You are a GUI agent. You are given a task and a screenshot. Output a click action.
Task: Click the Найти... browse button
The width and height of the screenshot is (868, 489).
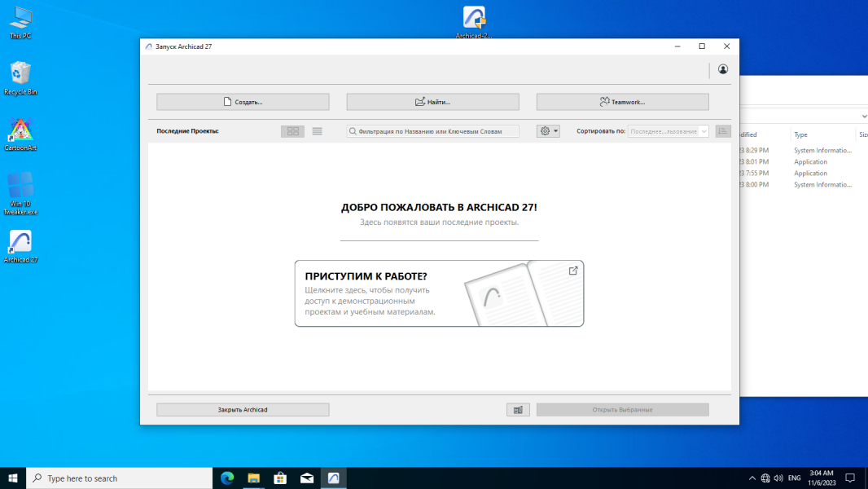(x=432, y=102)
